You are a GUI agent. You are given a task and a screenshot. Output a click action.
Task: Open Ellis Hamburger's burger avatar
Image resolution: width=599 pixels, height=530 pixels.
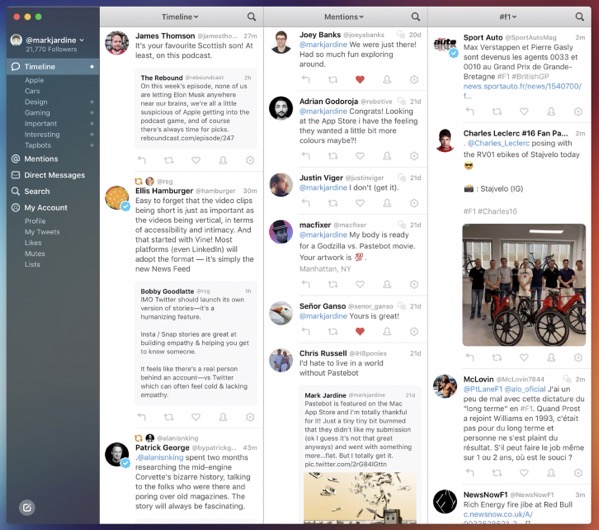click(x=117, y=198)
